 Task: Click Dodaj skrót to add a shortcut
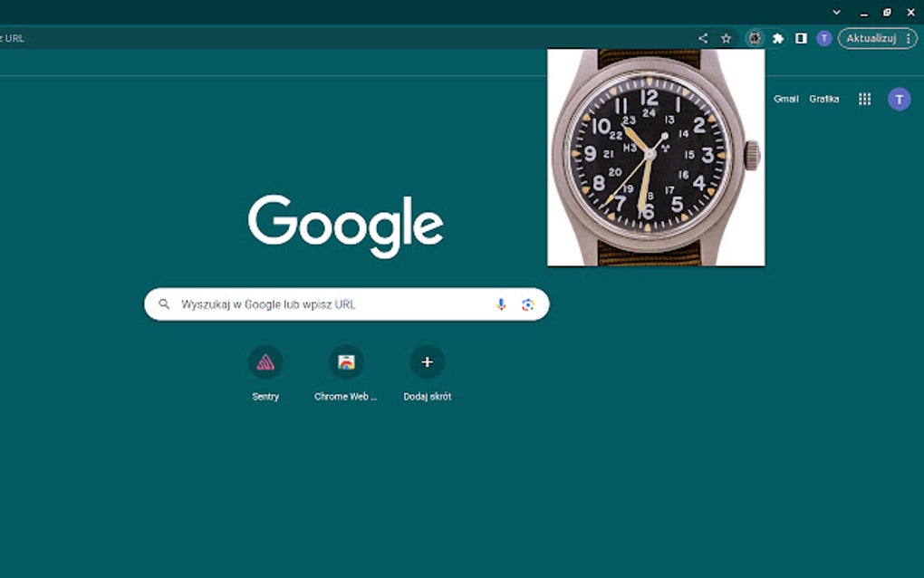(x=427, y=362)
